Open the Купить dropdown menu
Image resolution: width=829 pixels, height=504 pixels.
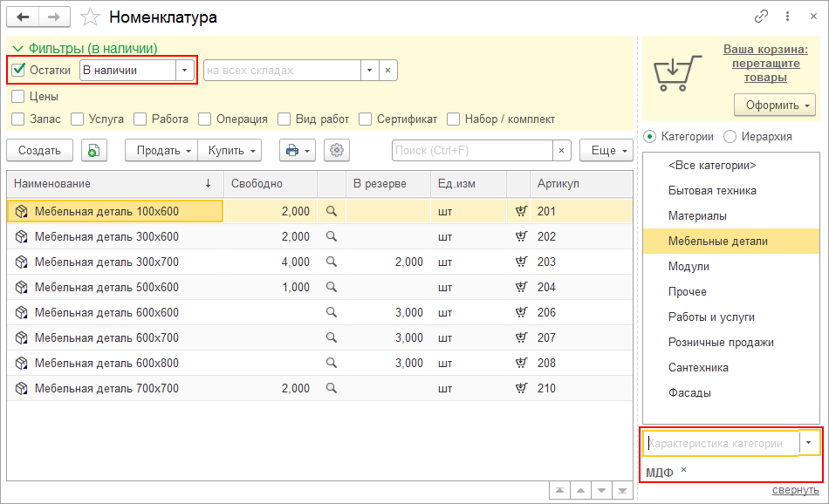click(230, 151)
